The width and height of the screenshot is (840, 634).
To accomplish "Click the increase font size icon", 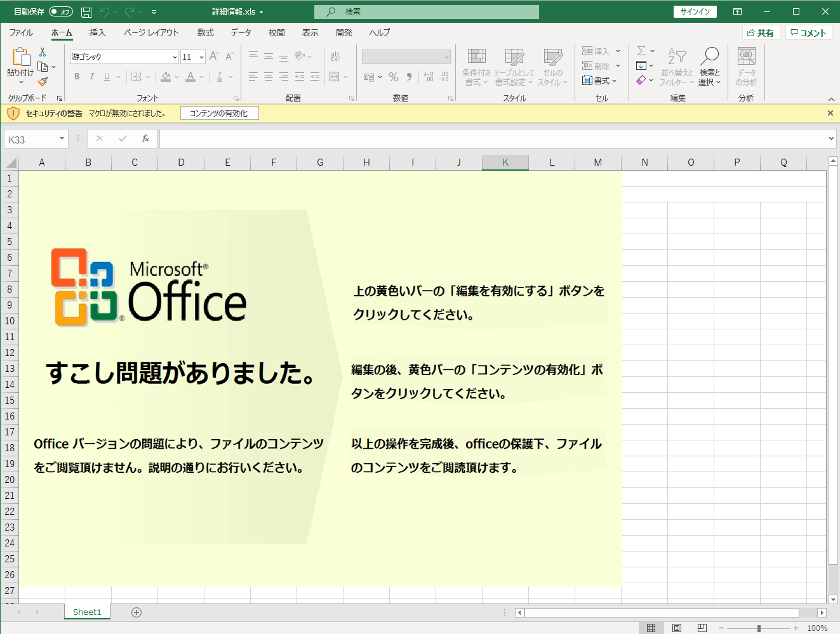I will tap(214, 56).
